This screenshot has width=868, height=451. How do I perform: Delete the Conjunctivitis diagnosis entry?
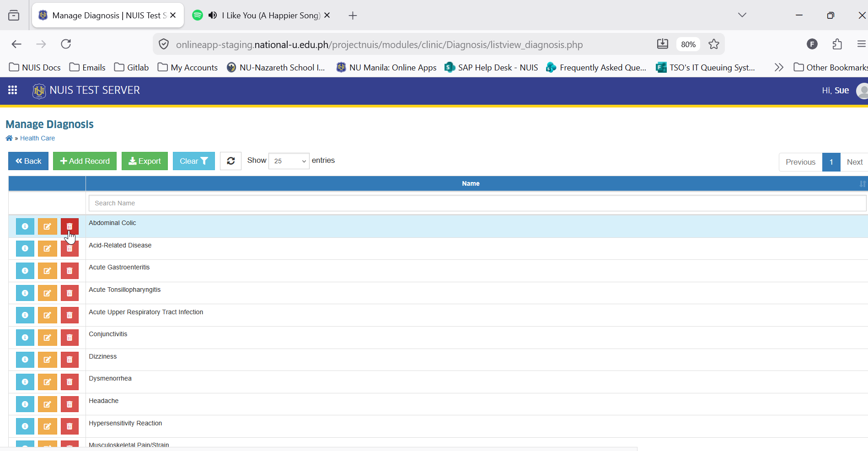coord(70,338)
